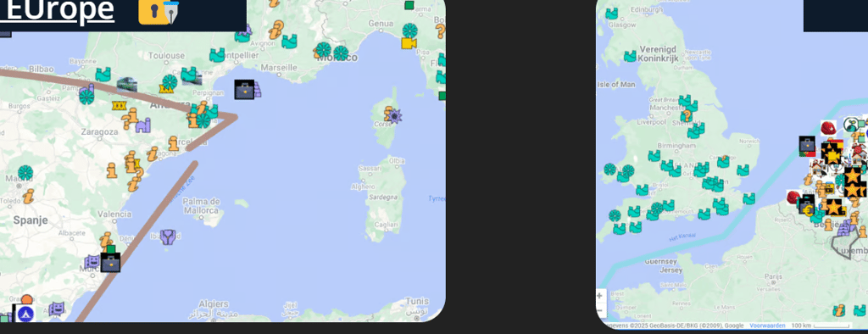
Task: Select the teal wheel marker near Madrid
Action: click(25, 173)
